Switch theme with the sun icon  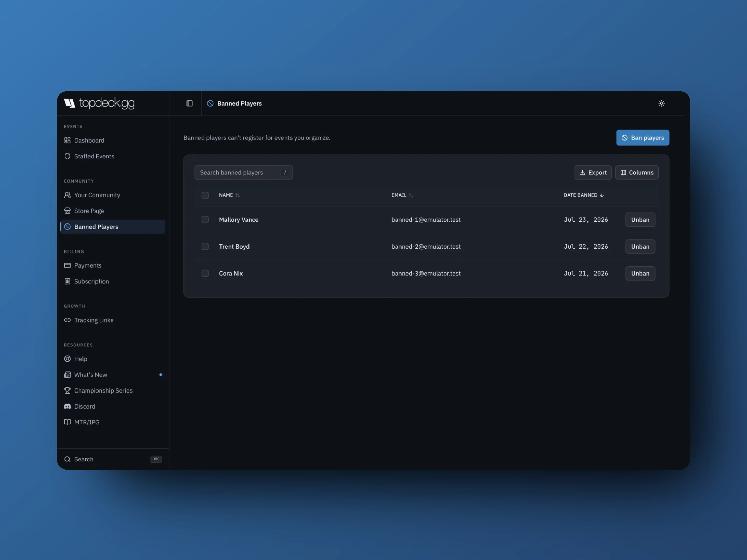pos(661,103)
